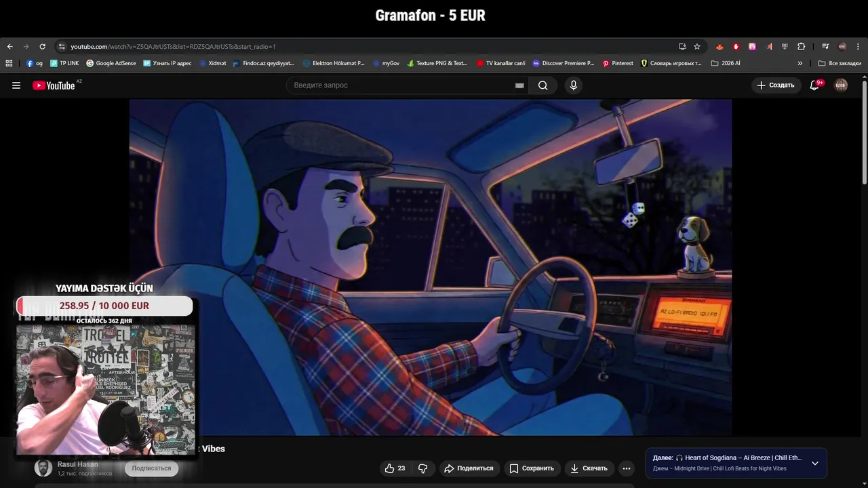
Task: Click the orange fox extension icon
Action: point(719,47)
